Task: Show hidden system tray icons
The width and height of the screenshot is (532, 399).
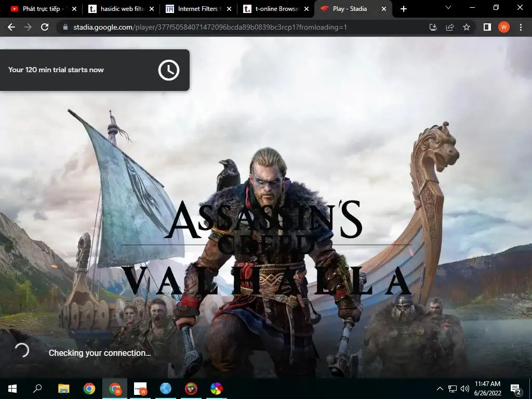Action: (440, 389)
